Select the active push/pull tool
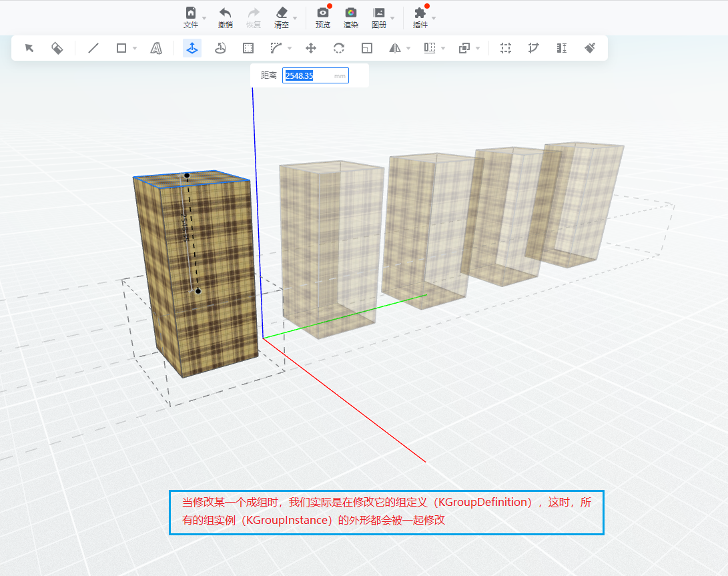This screenshot has width=728, height=576. click(x=192, y=48)
